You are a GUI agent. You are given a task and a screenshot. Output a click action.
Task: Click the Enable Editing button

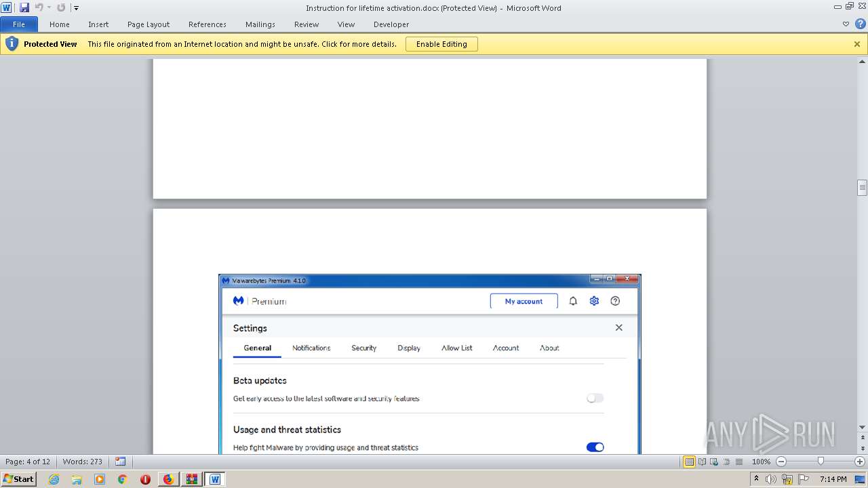[x=441, y=44]
